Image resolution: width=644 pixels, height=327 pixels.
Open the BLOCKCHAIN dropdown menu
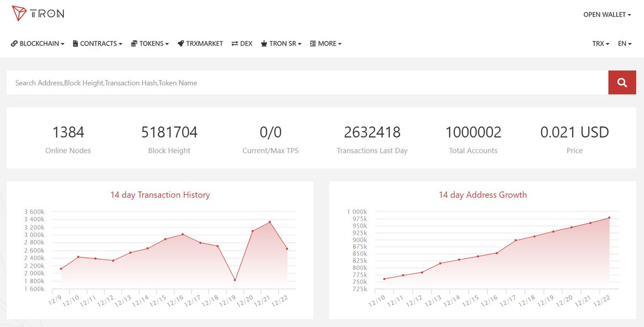(38, 43)
